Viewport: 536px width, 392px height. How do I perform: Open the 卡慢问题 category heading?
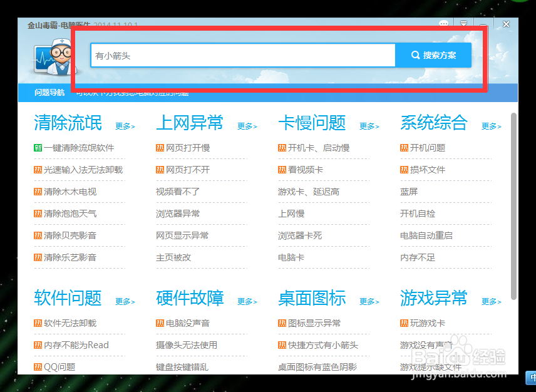pyautogui.click(x=312, y=123)
